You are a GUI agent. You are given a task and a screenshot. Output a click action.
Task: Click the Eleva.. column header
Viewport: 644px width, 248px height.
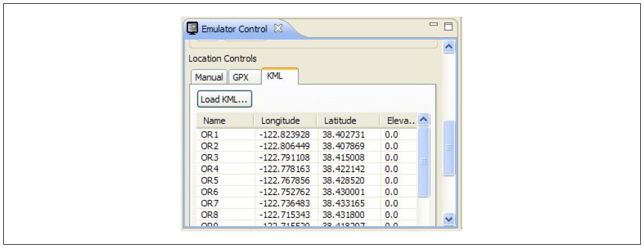point(398,121)
